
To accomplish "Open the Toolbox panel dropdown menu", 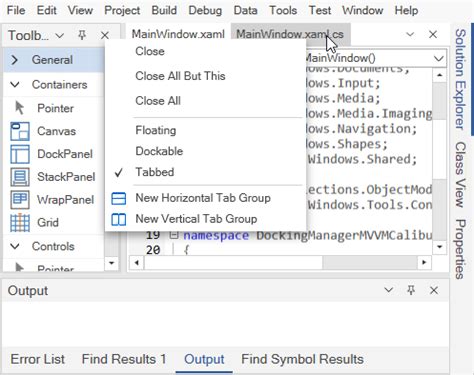I will pyautogui.click(x=59, y=35).
